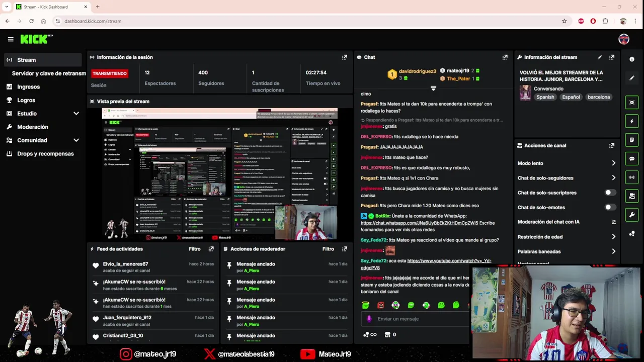Click the YouTube icon in stream overlay
This screenshot has height=362, width=644.
307,354
